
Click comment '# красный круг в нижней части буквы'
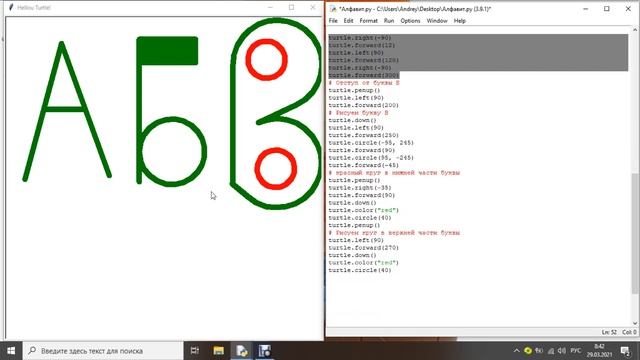click(394, 173)
